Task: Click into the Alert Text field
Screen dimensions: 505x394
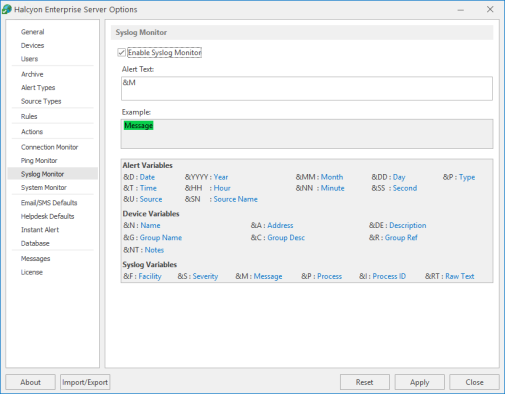Action: (x=307, y=88)
